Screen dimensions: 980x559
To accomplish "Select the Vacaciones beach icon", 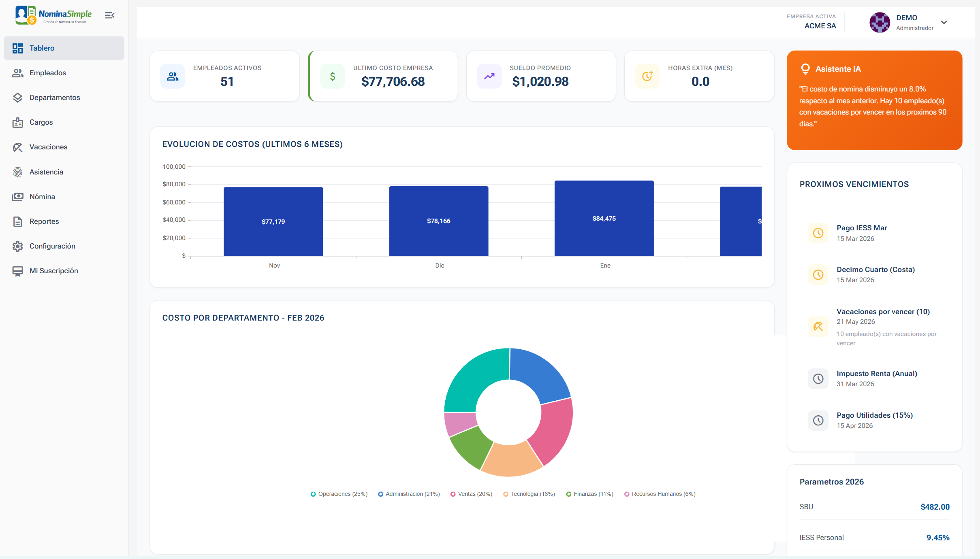I will pos(18,147).
